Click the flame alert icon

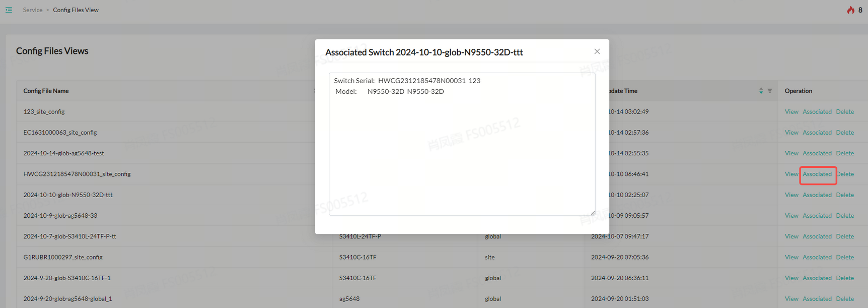coord(850,10)
